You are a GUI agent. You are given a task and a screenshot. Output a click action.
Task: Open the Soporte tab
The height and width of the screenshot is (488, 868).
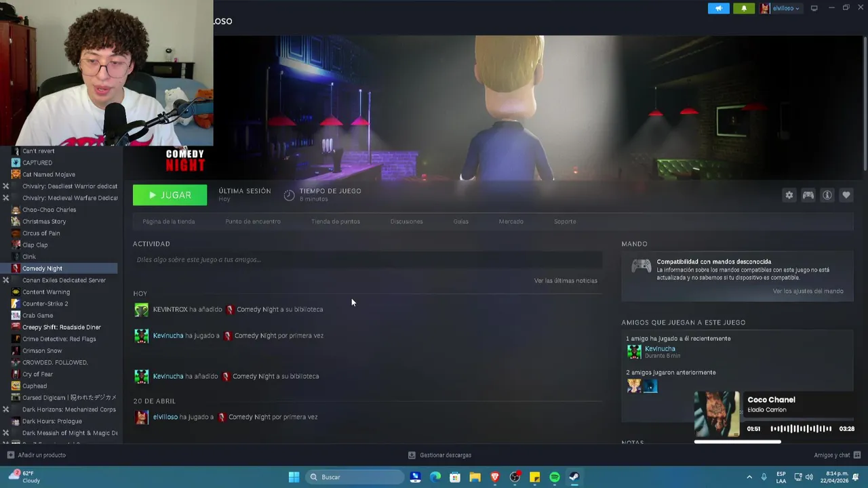[x=565, y=222]
